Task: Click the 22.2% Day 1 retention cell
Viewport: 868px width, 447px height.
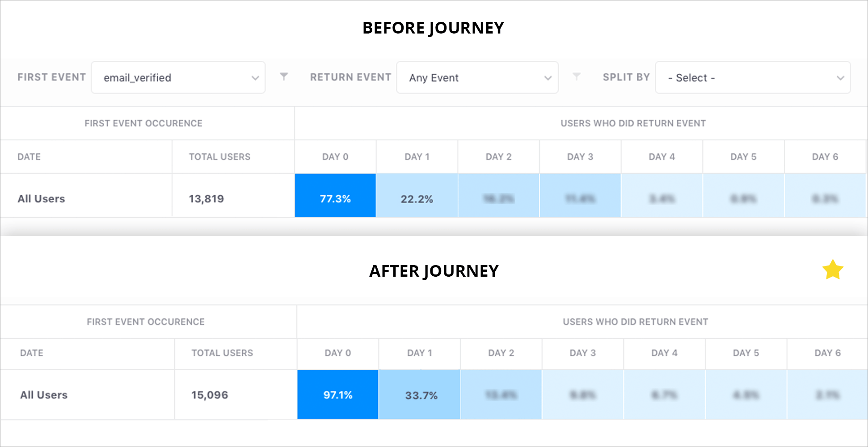Action: (x=417, y=198)
